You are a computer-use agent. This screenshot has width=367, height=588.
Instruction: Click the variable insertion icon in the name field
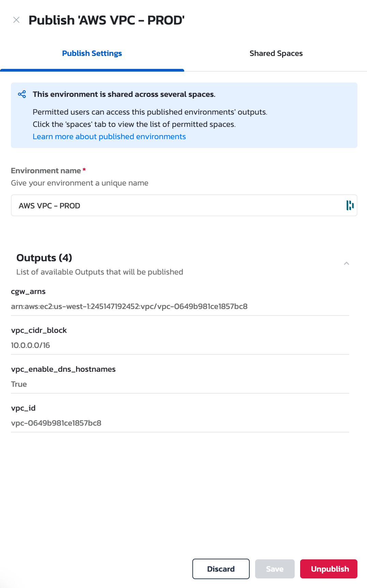tap(349, 205)
